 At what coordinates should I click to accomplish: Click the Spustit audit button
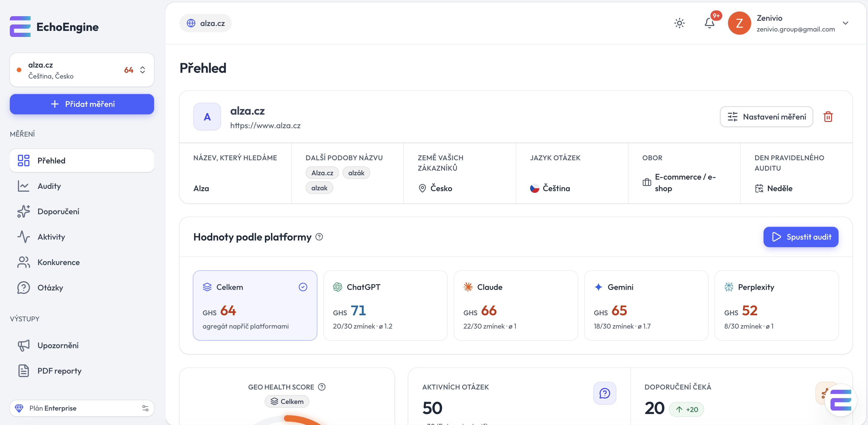click(800, 236)
